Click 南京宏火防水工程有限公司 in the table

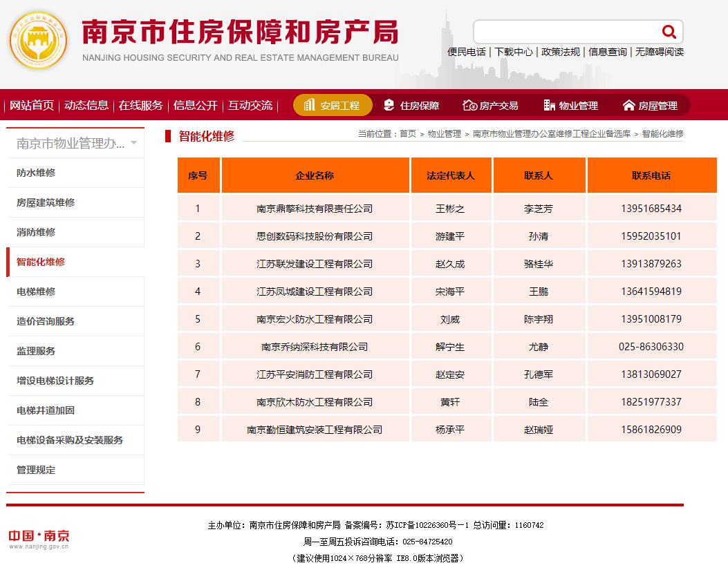pyautogui.click(x=315, y=319)
